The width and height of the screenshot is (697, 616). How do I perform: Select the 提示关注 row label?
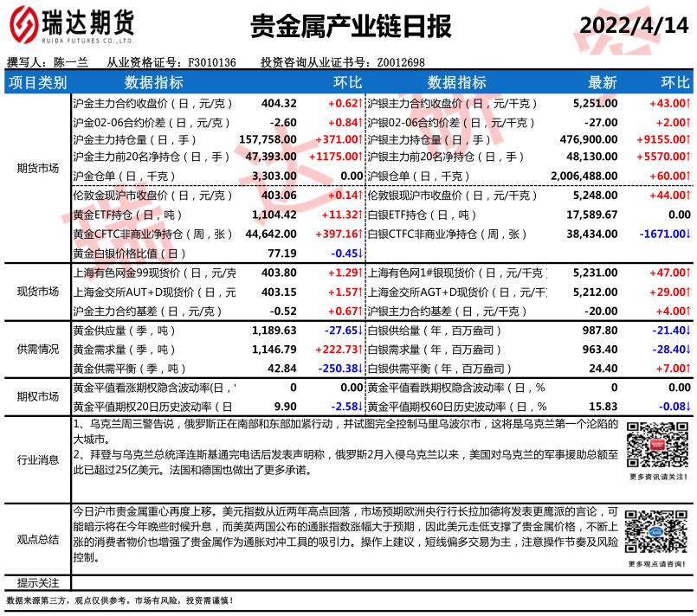pos(36,582)
